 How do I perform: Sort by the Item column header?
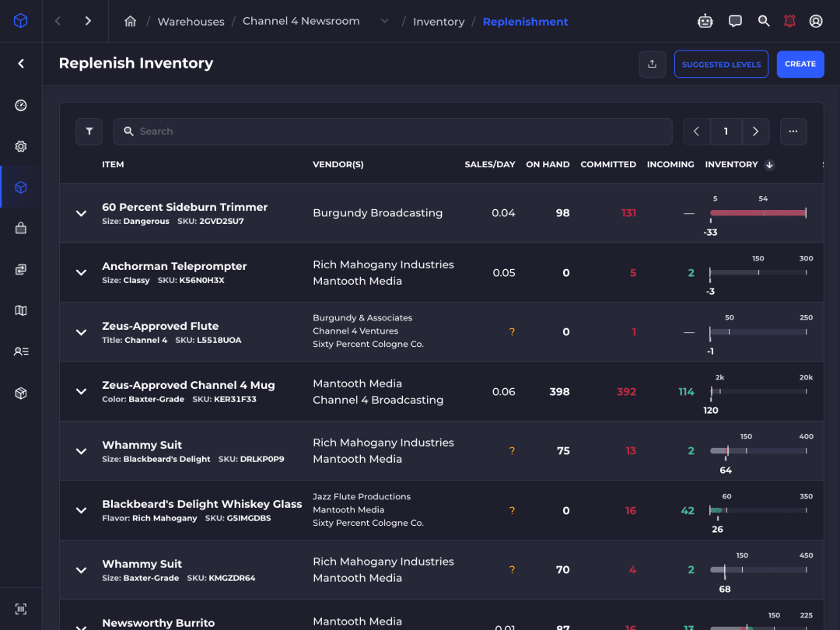pyautogui.click(x=113, y=164)
